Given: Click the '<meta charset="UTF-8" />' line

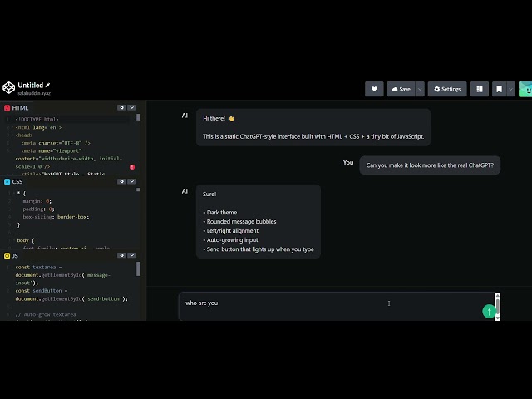Looking at the screenshot, I should point(56,143).
